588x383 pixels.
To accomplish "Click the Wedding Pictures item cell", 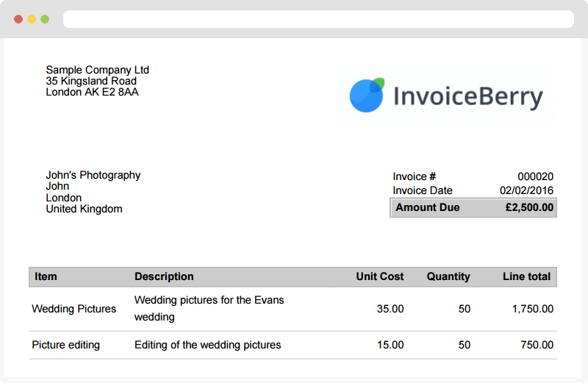I will coord(73,309).
